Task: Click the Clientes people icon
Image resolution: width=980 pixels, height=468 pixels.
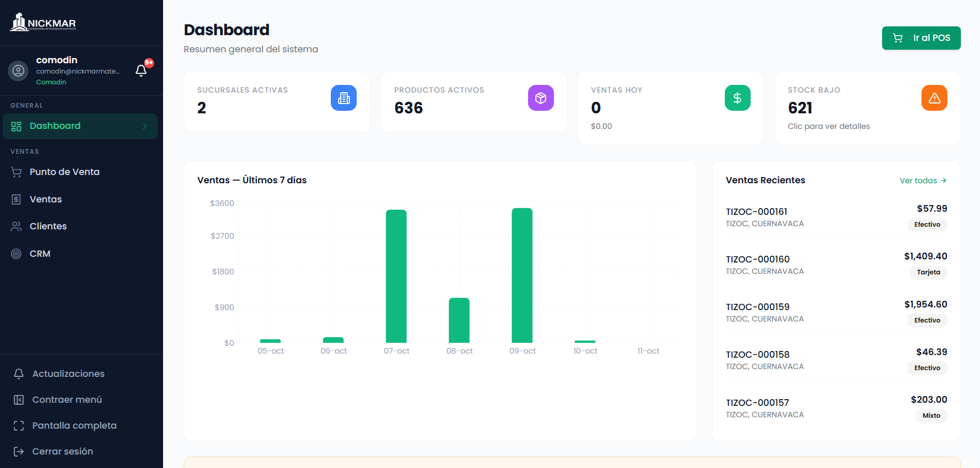Action: (x=17, y=226)
